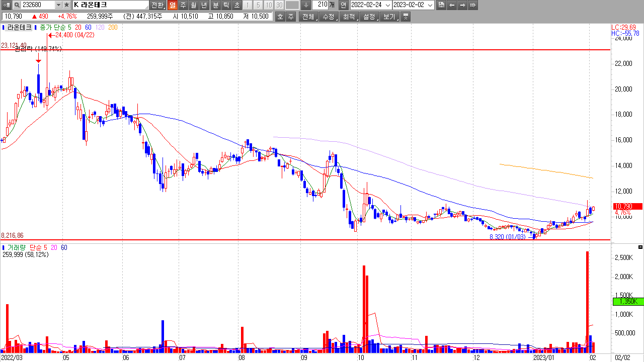The width and height of the screenshot is (644, 362).
Task: Click the 연 button next to count
Action: tap(343, 5)
